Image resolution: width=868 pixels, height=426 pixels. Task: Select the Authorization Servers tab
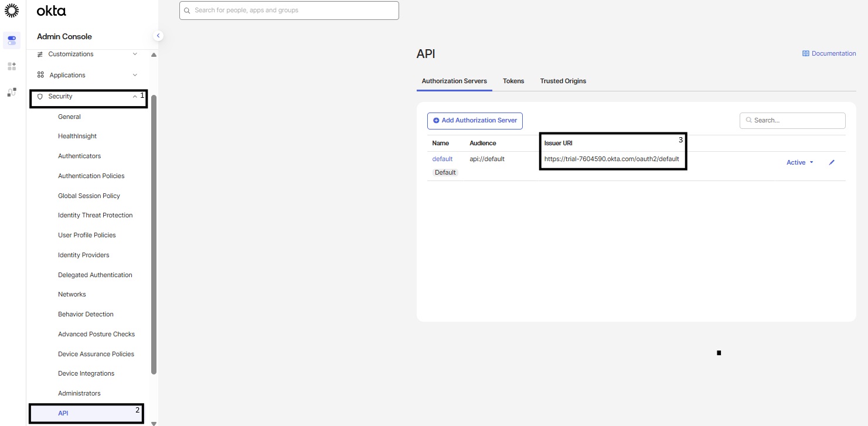[454, 81]
